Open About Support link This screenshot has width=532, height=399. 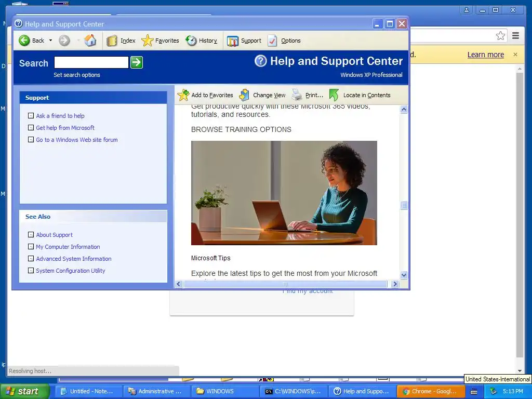(54, 235)
